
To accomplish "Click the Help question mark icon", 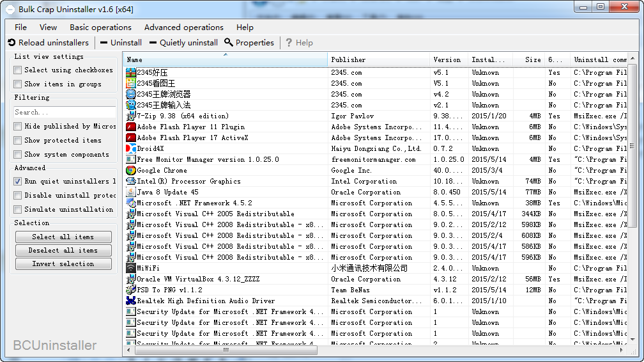I will (x=289, y=42).
